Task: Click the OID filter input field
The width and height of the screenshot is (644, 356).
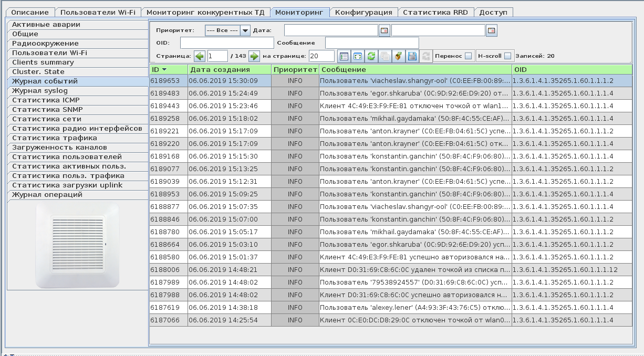Action: click(x=227, y=43)
